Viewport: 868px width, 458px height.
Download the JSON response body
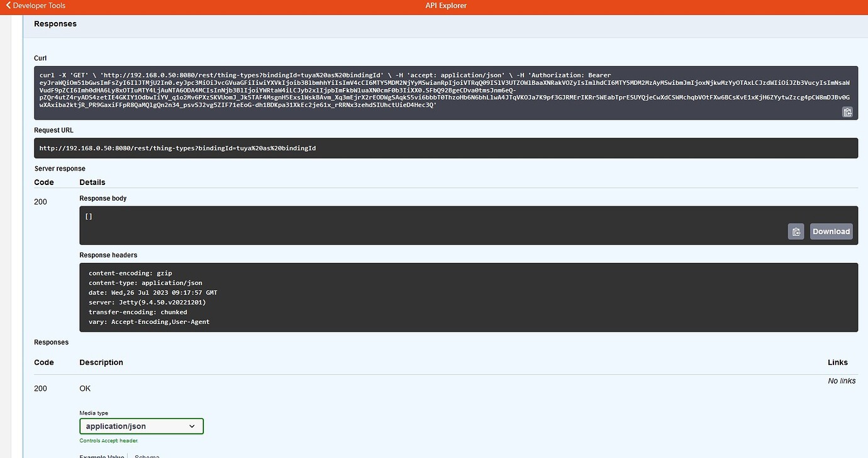click(x=831, y=232)
